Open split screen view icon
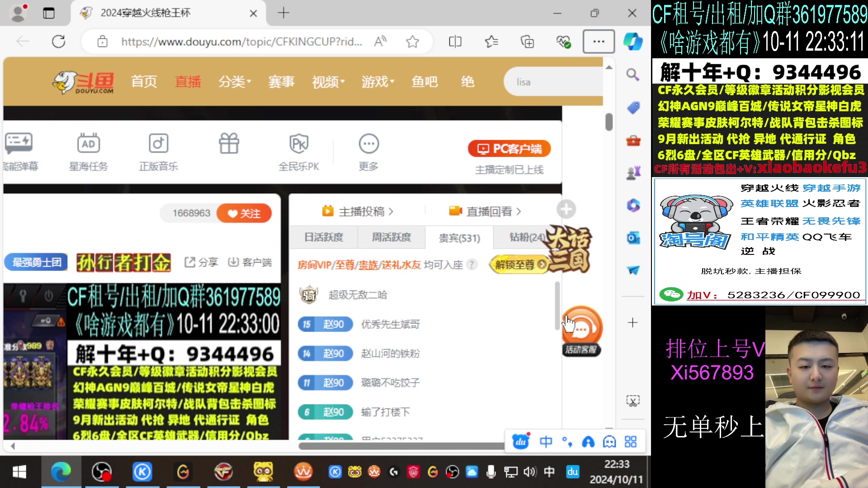This screenshot has height=488, width=868. point(455,42)
